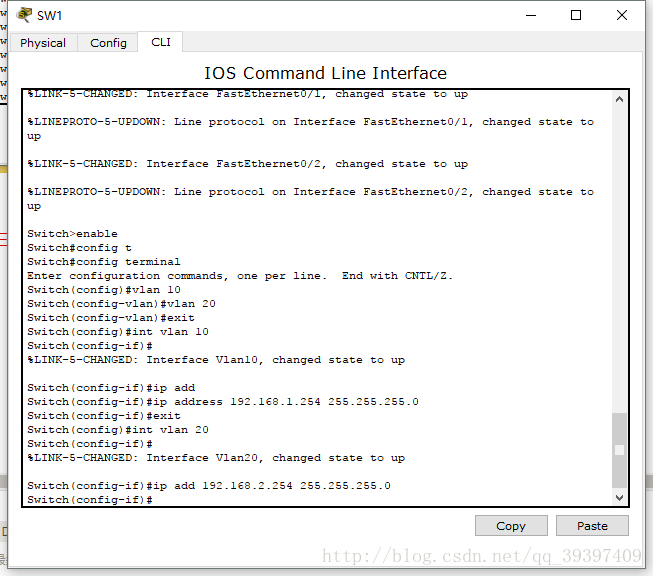Click the Copy button

pyautogui.click(x=511, y=526)
